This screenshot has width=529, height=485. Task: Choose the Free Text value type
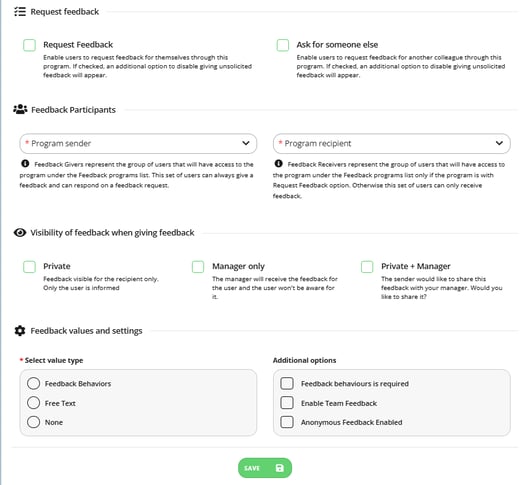click(33, 403)
